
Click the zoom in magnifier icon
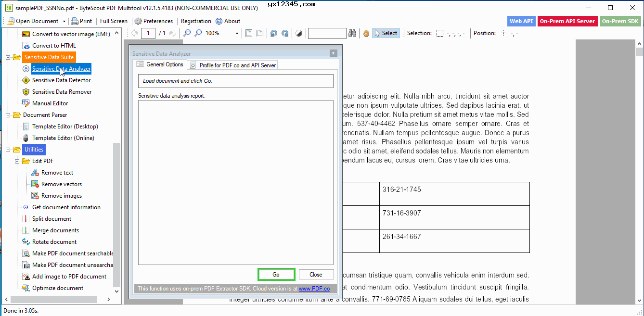pos(198,33)
